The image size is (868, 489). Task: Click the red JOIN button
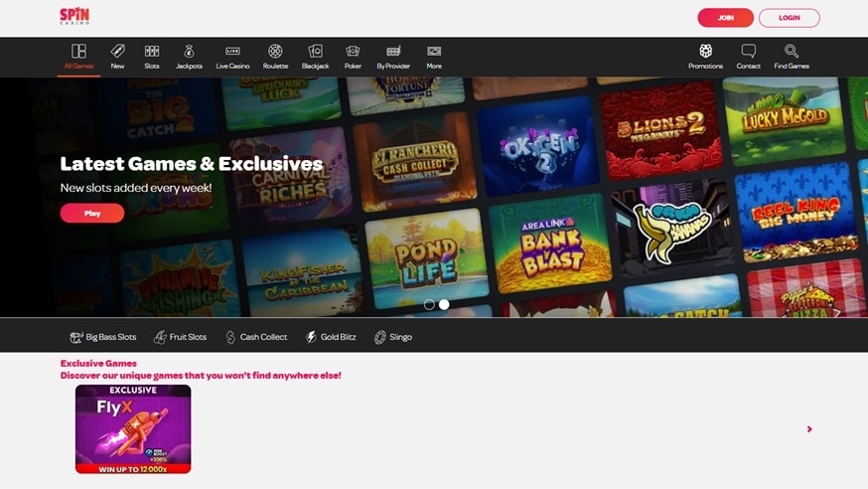[x=725, y=18]
